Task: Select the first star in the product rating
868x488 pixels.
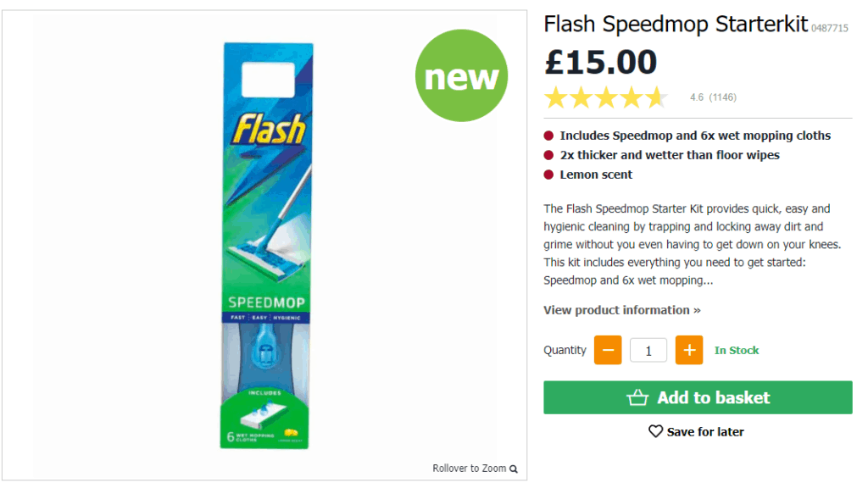Action: pyautogui.click(x=555, y=97)
